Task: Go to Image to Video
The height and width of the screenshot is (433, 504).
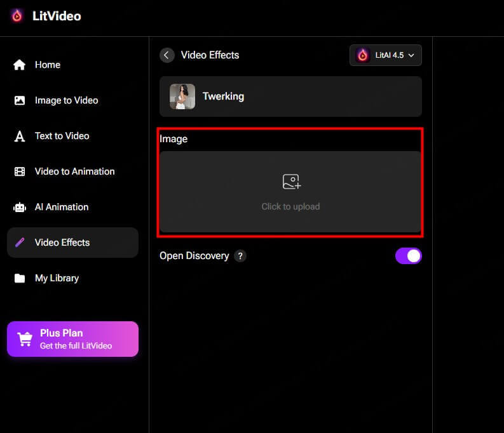Action: (x=73, y=100)
